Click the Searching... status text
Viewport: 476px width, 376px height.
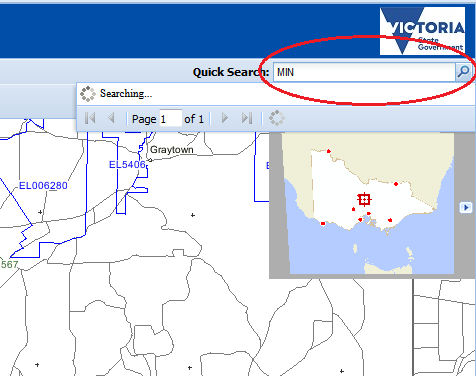pyautogui.click(x=126, y=94)
